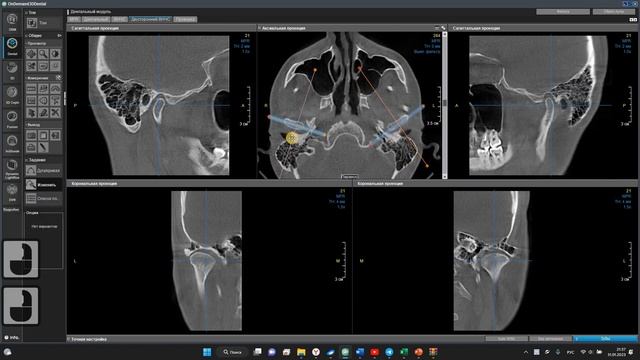
Task: Select the ruler tool in the Измерение section
Action: pyautogui.click(x=31, y=88)
